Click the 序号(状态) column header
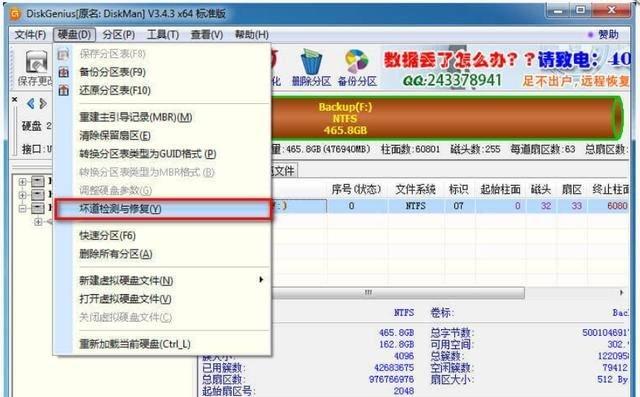This screenshot has width=640, height=397. point(356,189)
